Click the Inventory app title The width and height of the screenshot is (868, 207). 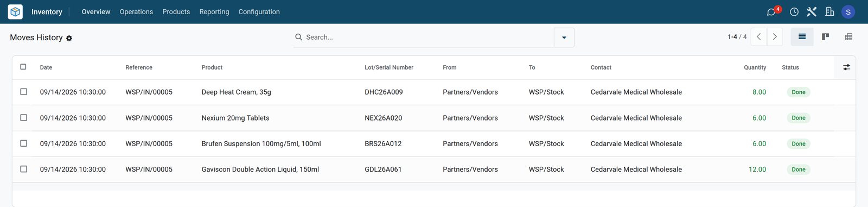[47, 11]
